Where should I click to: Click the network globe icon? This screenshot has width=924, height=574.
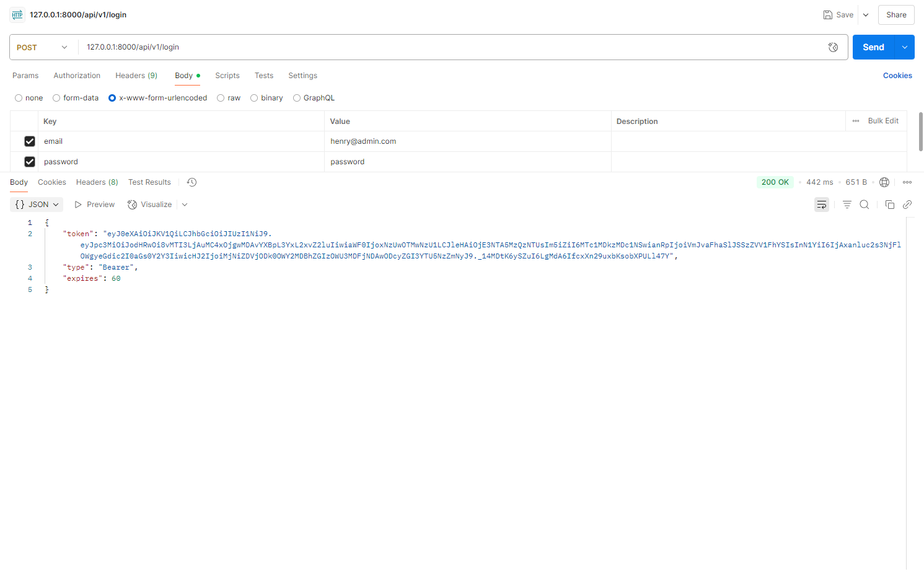point(884,182)
